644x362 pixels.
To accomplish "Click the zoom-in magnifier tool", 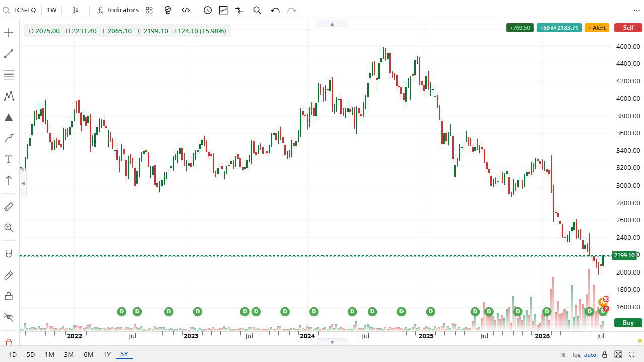I will 9,228.
